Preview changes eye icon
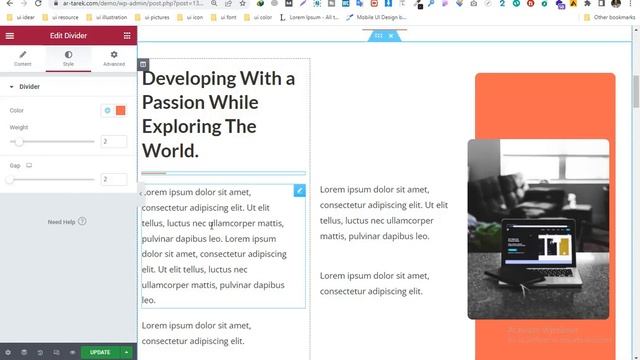Image resolution: width=640 pixels, height=360 pixels. (72, 352)
